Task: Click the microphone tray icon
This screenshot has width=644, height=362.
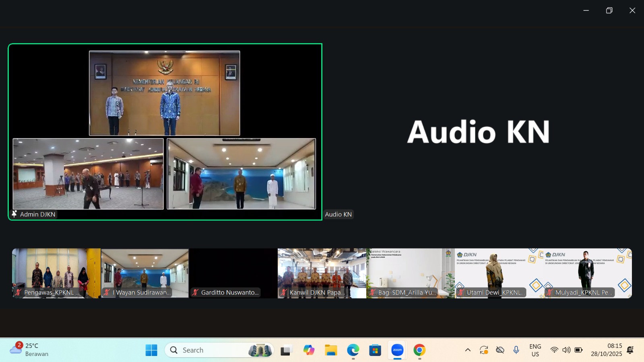Action: coord(516,350)
